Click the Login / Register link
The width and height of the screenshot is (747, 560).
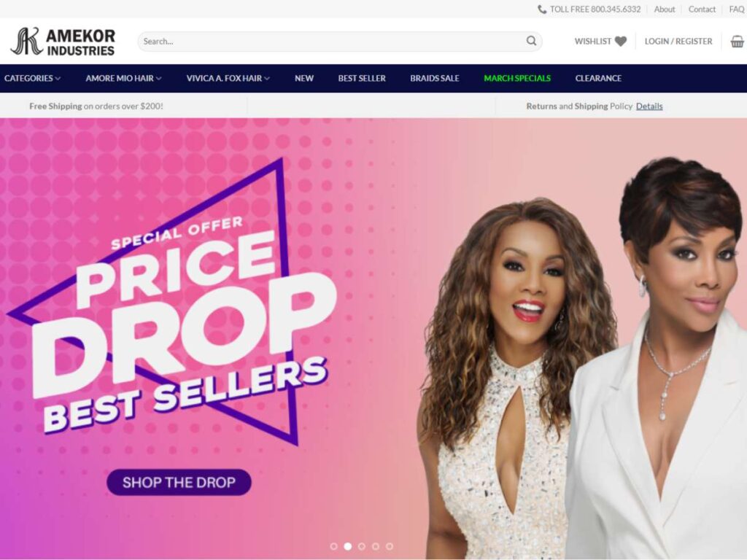[x=678, y=42]
